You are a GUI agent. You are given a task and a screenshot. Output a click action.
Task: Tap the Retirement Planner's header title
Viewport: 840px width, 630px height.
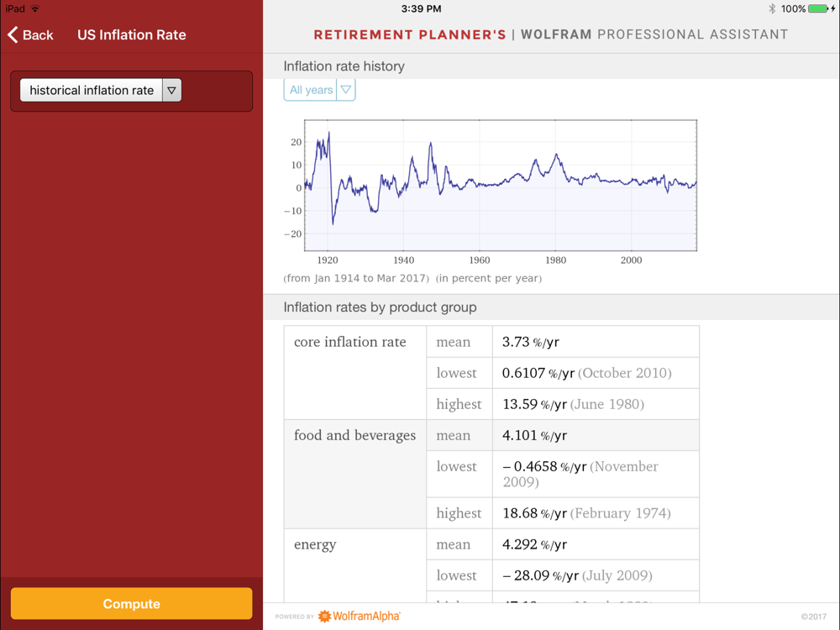coord(410,34)
